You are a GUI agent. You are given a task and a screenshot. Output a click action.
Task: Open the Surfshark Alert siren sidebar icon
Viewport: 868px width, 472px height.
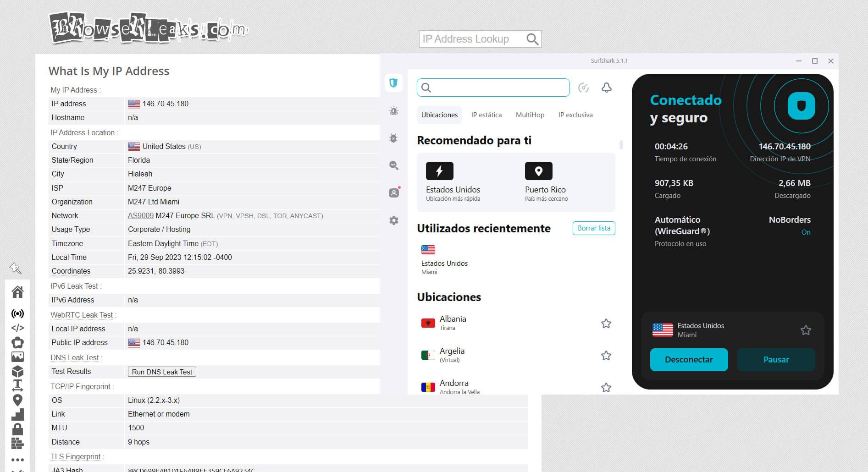click(x=393, y=110)
